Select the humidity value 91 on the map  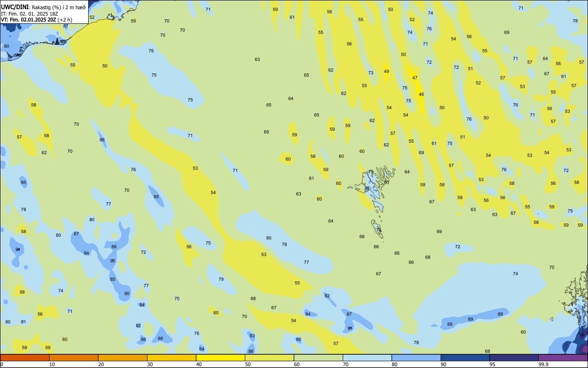[350, 328]
